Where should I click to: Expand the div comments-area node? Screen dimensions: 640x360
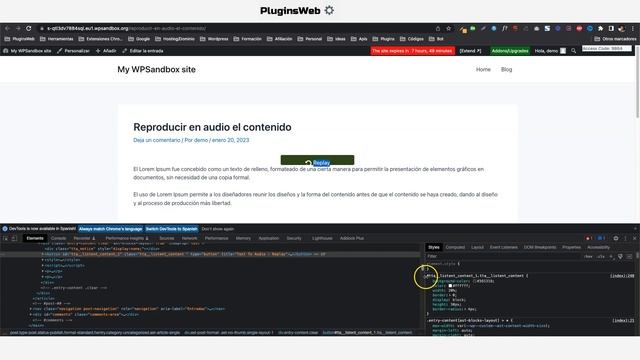point(31,315)
